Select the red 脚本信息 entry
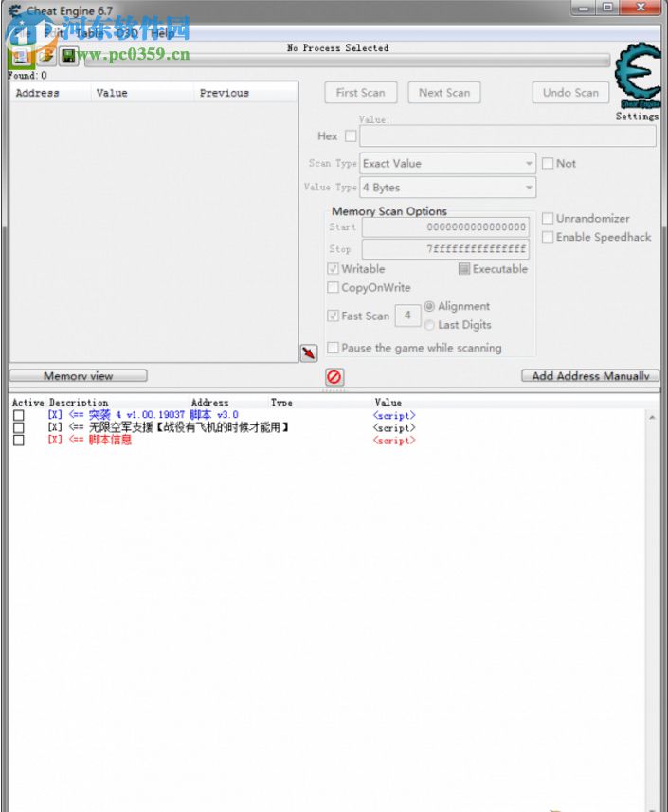 click(90, 440)
